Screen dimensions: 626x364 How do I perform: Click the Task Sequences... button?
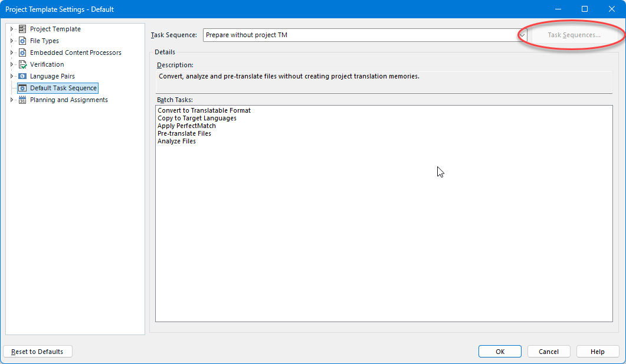click(574, 35)
